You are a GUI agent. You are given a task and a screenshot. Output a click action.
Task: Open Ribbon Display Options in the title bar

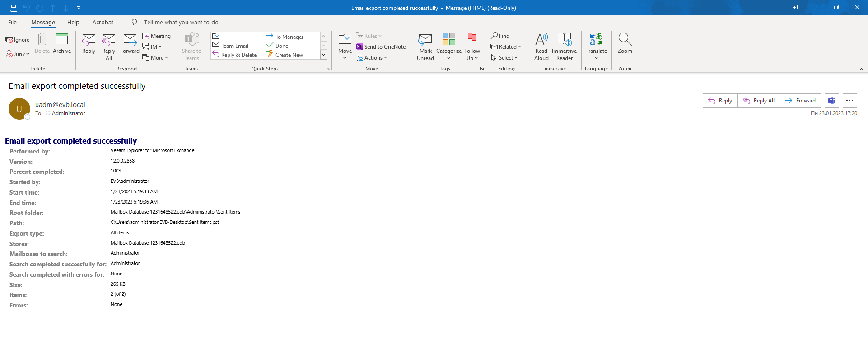[794, 8]
